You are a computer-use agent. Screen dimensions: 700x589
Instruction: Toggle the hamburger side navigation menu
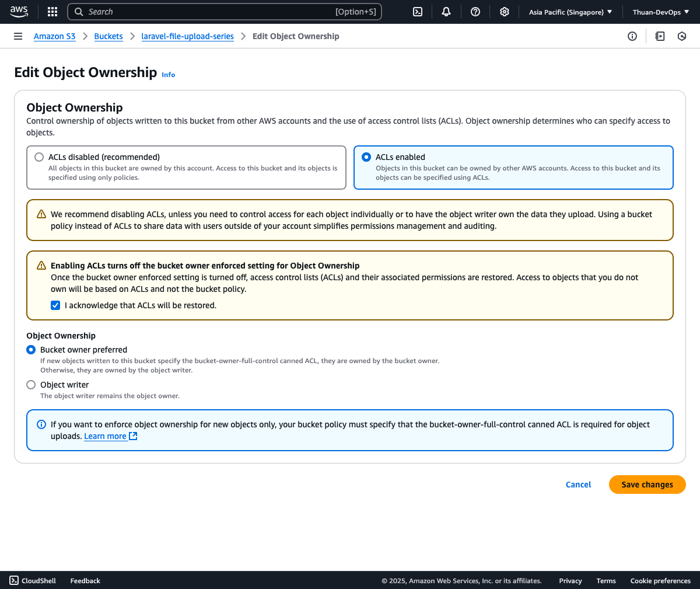pos(18,36)
